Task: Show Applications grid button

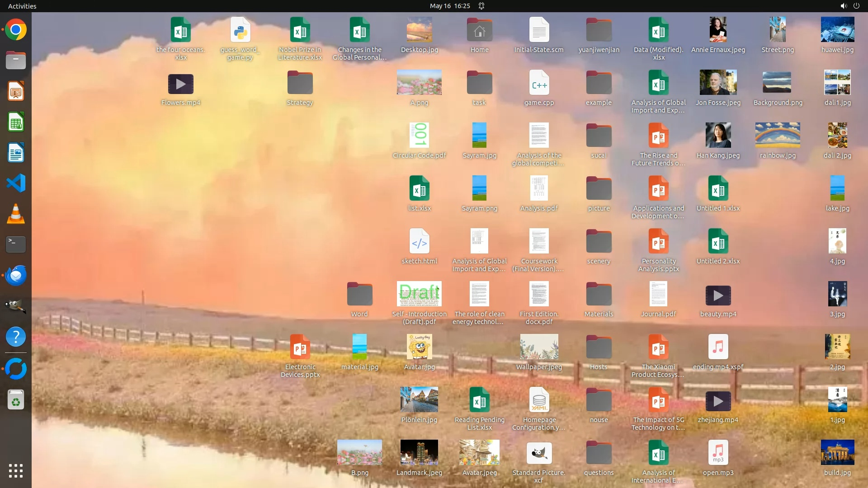Action: pyautogui.click(x=16, y=470)
